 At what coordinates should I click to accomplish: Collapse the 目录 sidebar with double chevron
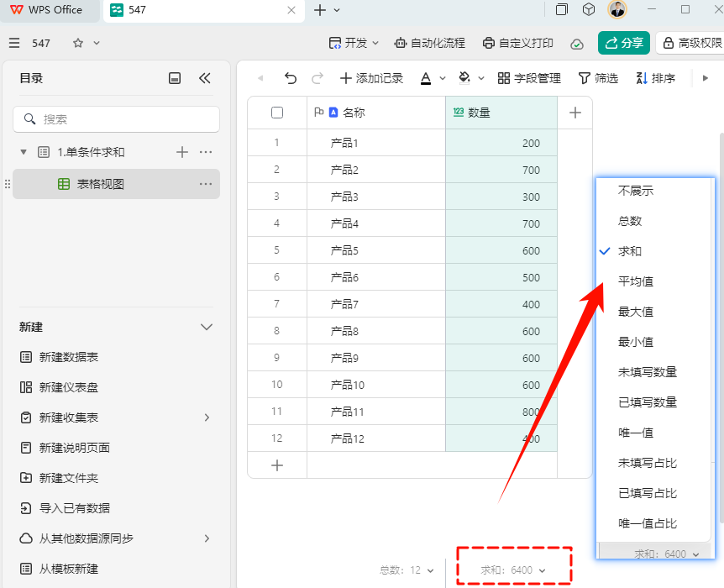(x=205, y=78)
